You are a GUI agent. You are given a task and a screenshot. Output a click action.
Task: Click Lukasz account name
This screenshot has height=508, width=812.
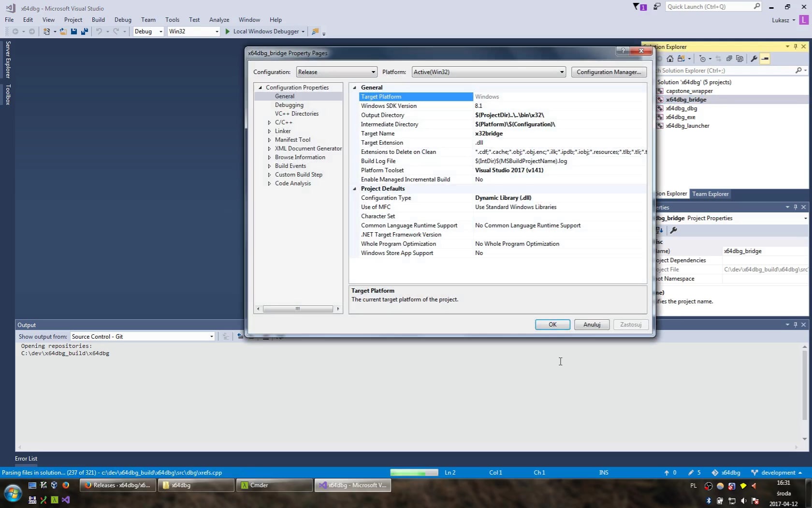point(780,20)
